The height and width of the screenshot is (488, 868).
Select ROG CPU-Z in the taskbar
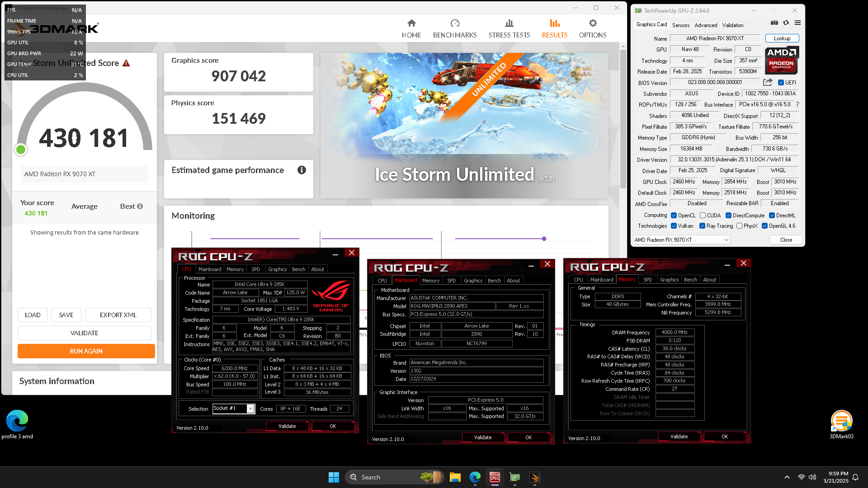(x=495, y=477)
